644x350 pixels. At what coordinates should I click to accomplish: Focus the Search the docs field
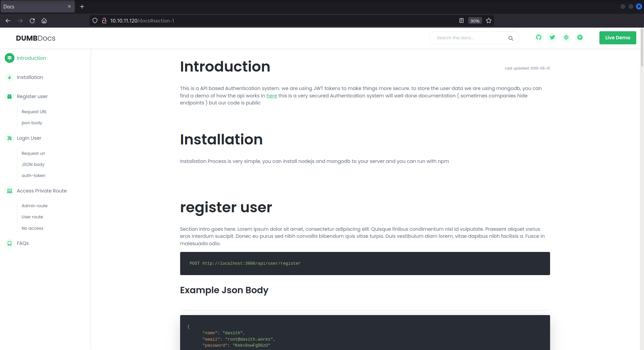(x=470, y=38)
